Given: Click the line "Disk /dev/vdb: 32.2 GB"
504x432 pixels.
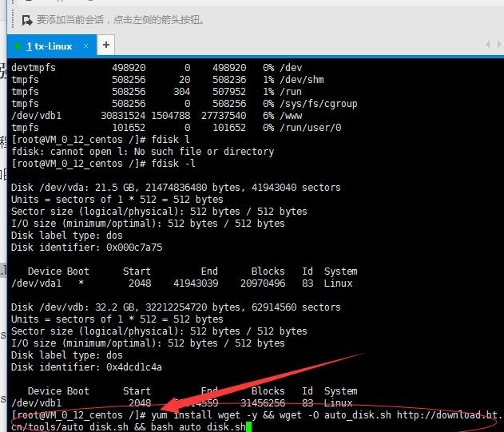Looking at the screenshot, I should (x=176, y=307).
